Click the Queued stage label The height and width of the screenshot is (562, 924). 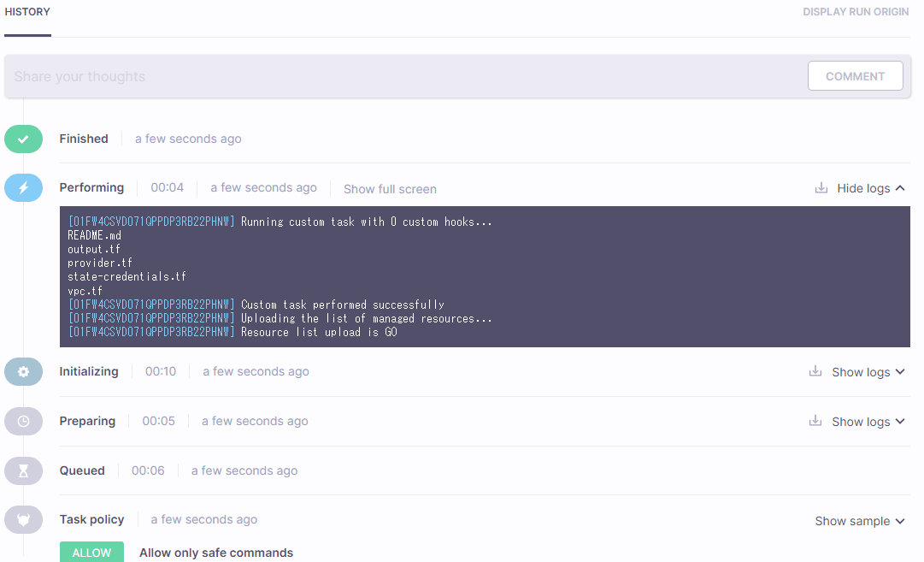point(82,470)
